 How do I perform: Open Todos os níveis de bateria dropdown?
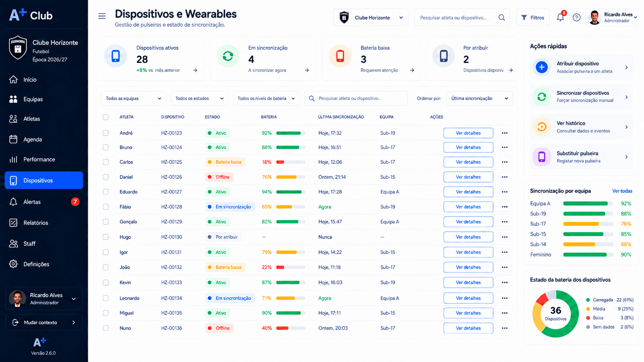click(266, 98)
